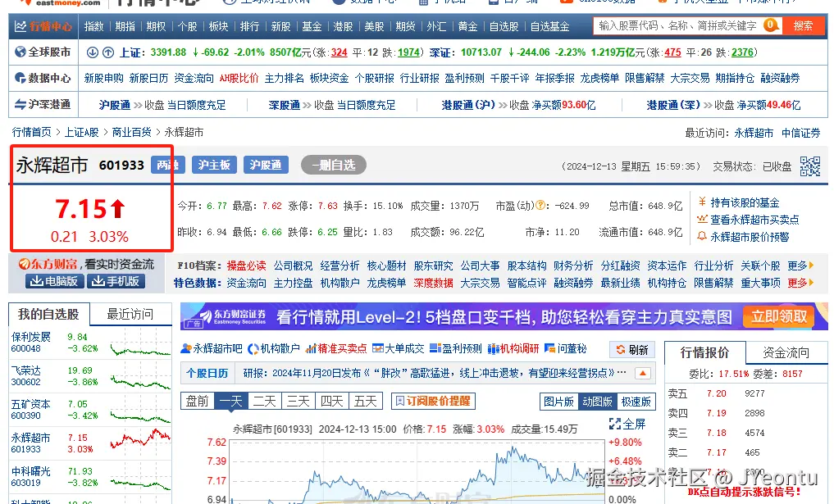Click the bell icon for 永辉超市股价预警
Viewport: 834px width, 504px height.
[702, 236]
